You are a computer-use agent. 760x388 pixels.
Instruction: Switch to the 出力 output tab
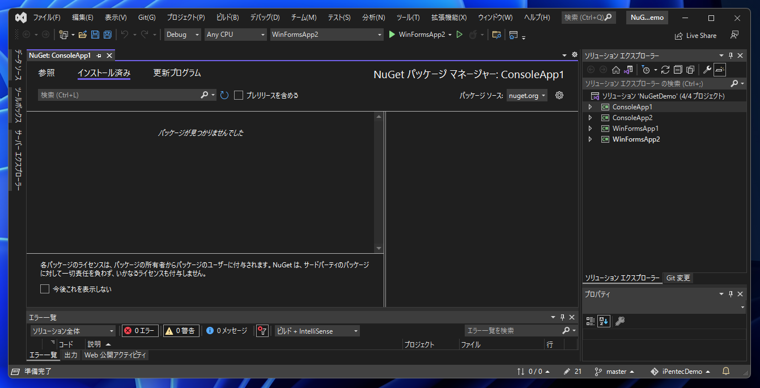click(x=71, y=356)
